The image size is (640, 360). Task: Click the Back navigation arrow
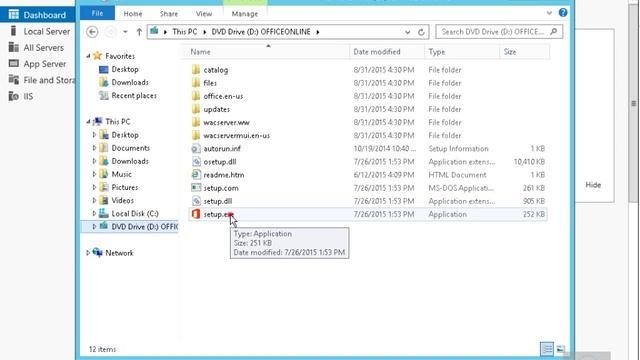pos(92,32)
